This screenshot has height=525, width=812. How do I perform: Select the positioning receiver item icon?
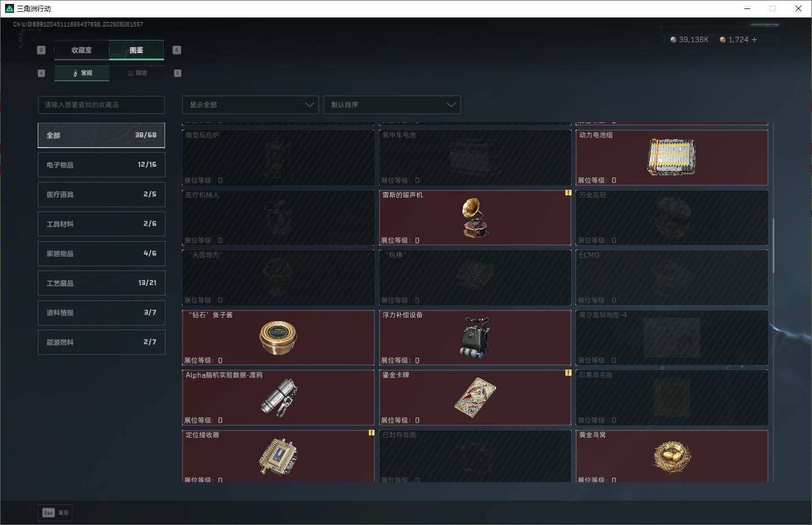278,456
